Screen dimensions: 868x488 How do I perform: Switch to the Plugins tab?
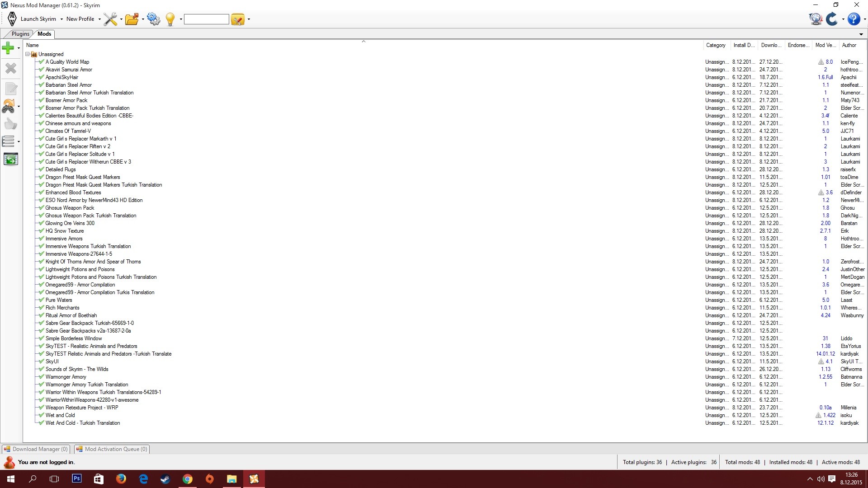pos(20,34)
